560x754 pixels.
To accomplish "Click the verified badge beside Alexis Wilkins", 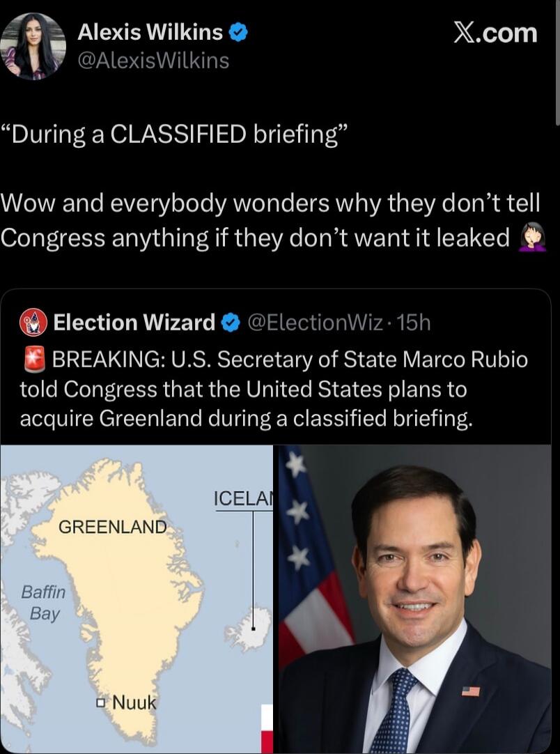I will [x=239, y=32].
